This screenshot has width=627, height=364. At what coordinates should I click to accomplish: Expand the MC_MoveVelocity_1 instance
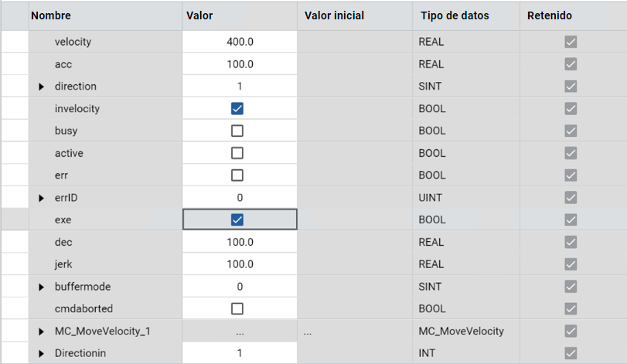(42, 332)
